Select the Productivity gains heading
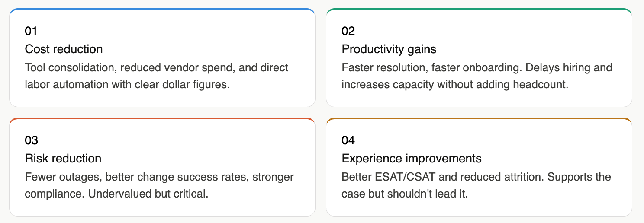 (389, 49)
